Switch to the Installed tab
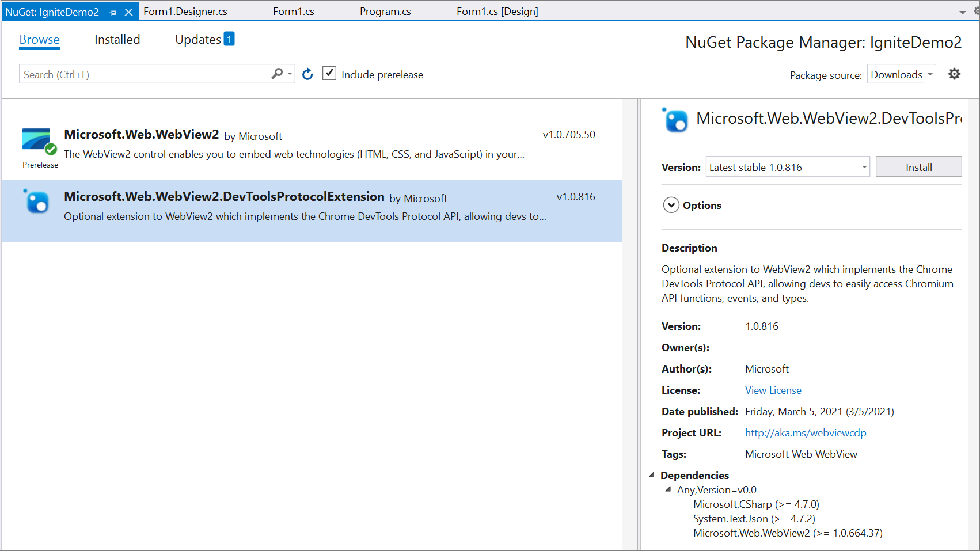This screenshot has height=551, width=980. tap(117, 39)
